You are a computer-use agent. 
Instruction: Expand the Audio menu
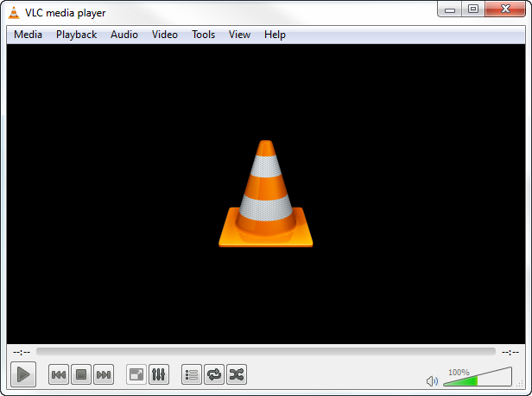(x=124, y=35)
